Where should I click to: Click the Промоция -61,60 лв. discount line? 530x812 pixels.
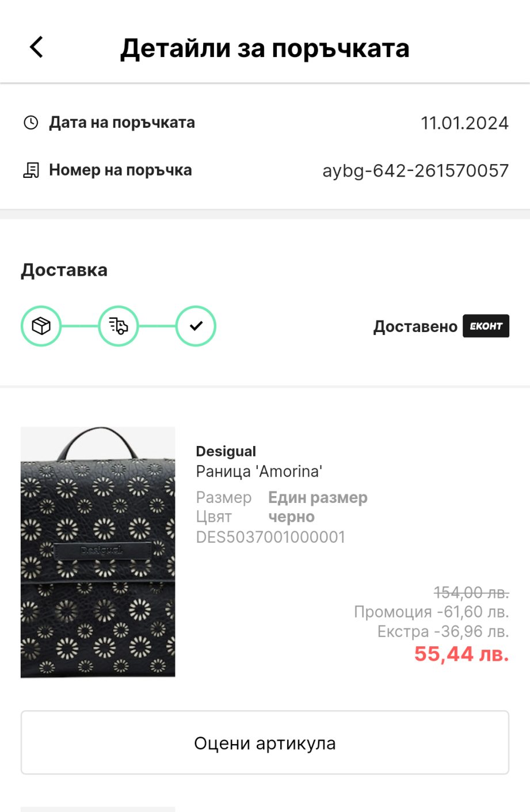point(431,612)
